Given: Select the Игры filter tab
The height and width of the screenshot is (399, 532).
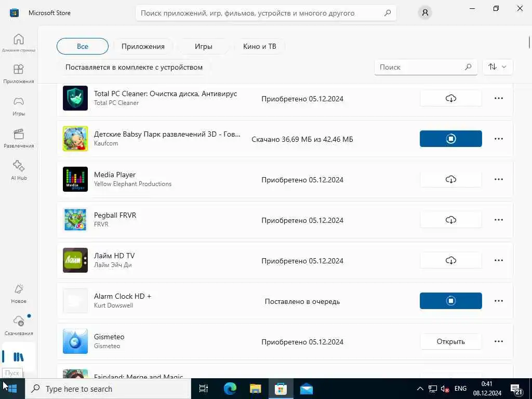Looking at the screenshot, I should click(x=203, y=46).
